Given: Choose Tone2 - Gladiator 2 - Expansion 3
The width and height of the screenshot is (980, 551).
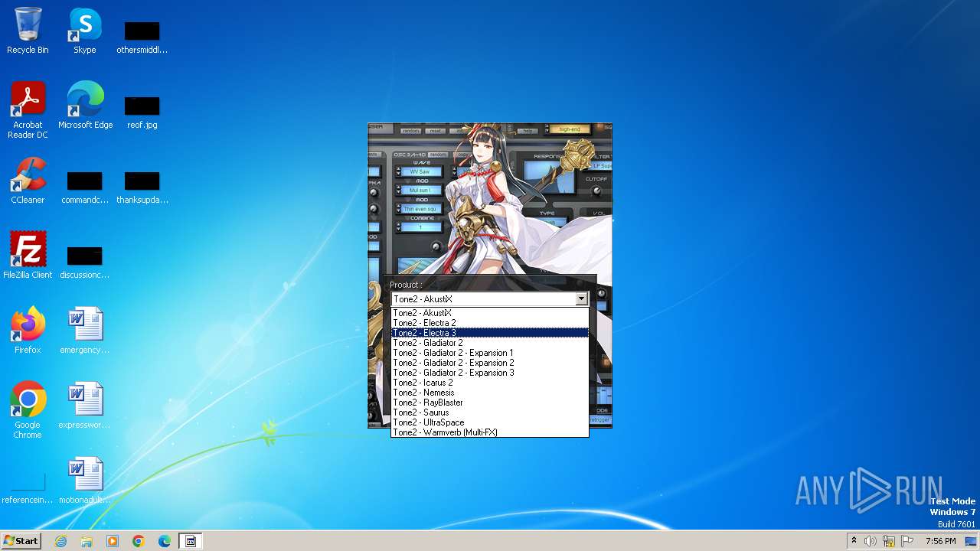Looking at the screenshot, I should pyautogui.click(x=489, y=373).
